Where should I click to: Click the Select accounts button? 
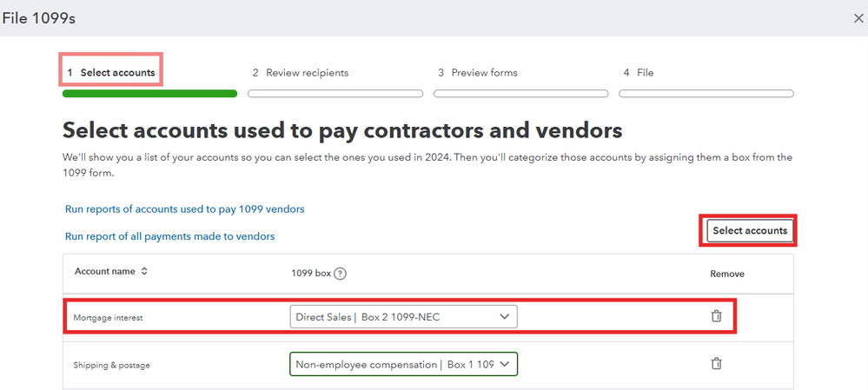pos(749,231)
